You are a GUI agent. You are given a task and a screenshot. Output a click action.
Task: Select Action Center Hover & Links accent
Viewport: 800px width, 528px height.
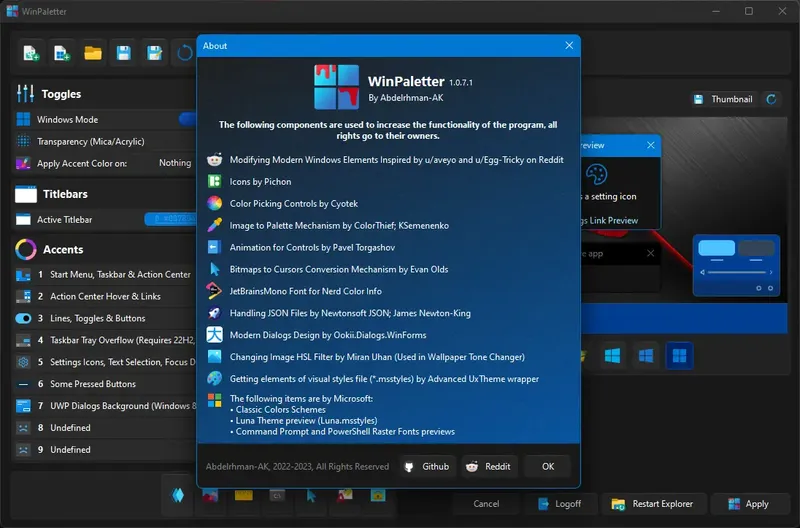click(x=104, y=296)
